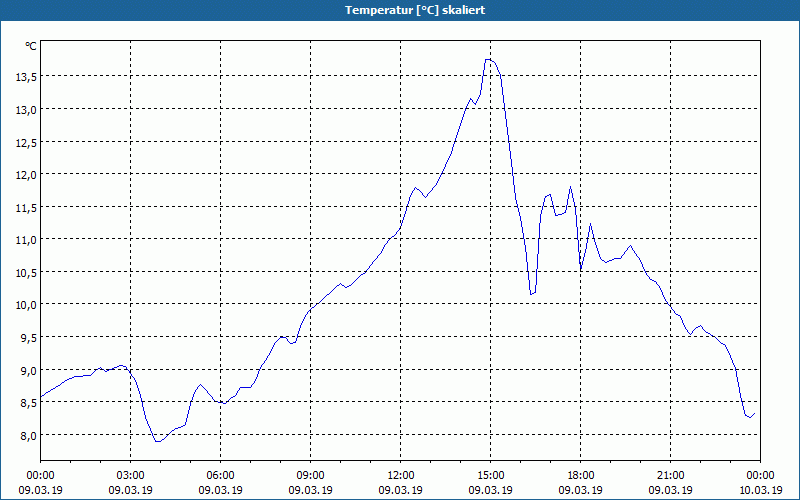800x500 pixels.
Task: Click the 00:00 time label above 10.03.19
Action: pyautogui.click(x=760, y=476)
